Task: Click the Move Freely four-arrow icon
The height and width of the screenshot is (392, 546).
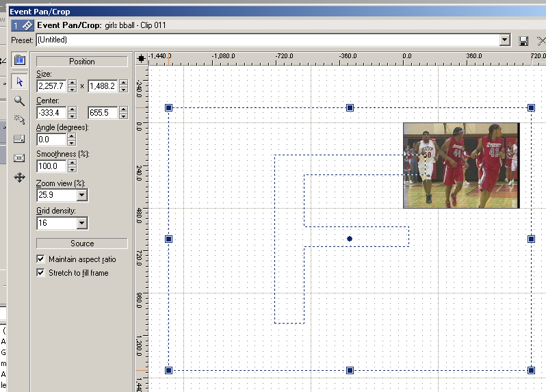Action: coord(19,177)
